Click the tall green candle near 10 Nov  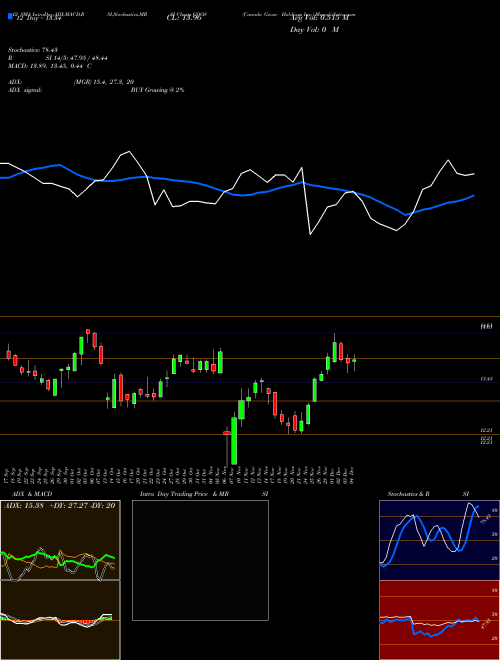(x=234, y=440)
